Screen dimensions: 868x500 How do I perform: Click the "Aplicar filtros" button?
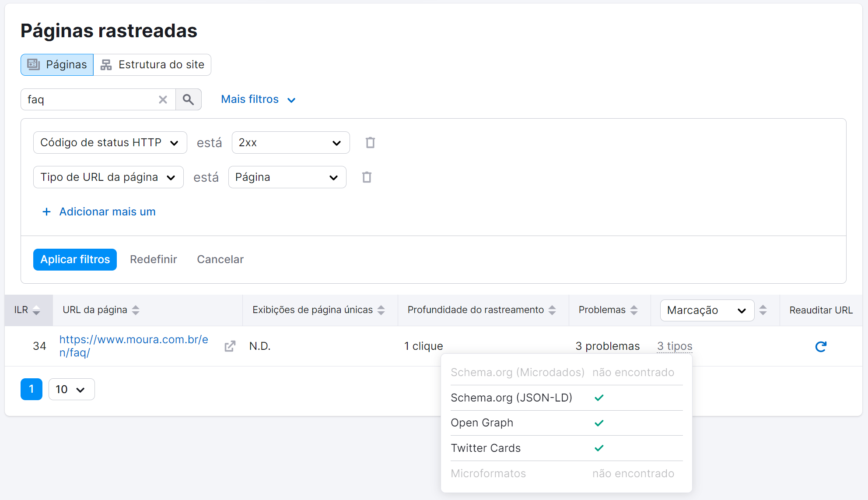[75, 259]
